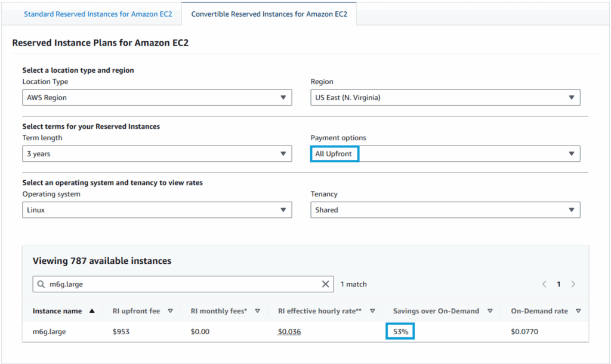Sort by Savings over On-Demand arrow
Viewport: 611px width, 364px height.
pyautogui.click(x=490, y=311)
